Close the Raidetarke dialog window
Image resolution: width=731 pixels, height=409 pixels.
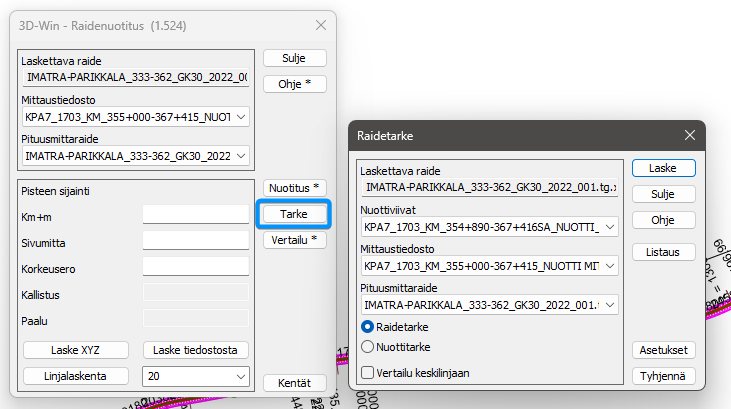(x=689, y=135)
